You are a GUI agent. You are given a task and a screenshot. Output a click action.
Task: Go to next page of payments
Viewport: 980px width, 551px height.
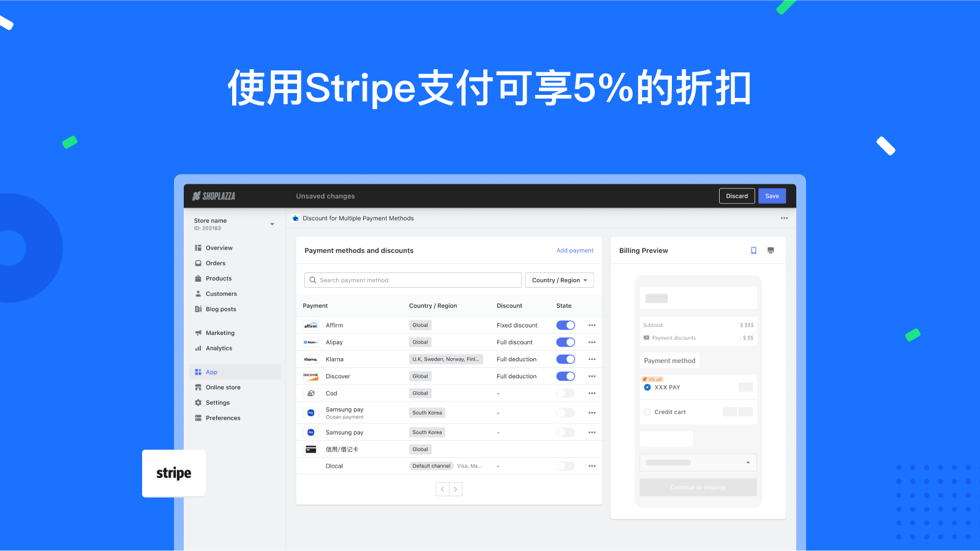pyautogui.click(x=456, y=489)
